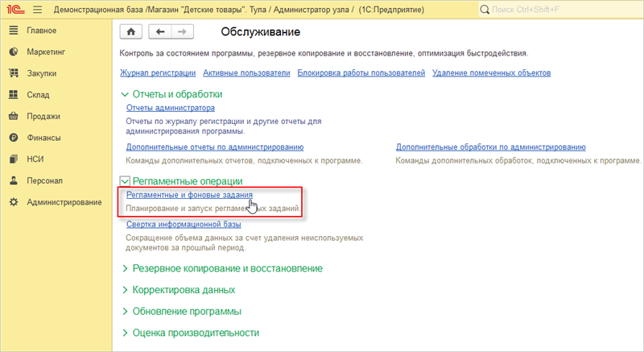This screenshot has height=352, width=644.
Task: Collapse the Регламентные операции section
Action: pyautogui.click(x=124, y=182)
